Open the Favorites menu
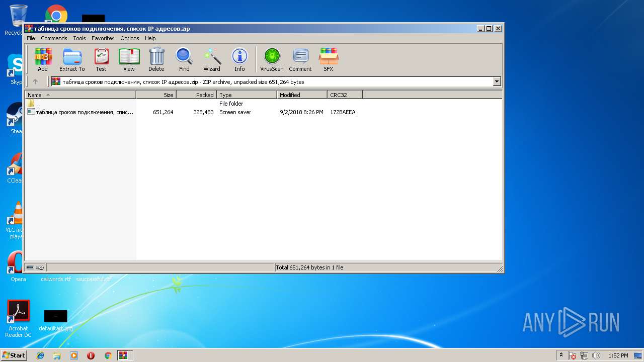 (x=103, y=38)
